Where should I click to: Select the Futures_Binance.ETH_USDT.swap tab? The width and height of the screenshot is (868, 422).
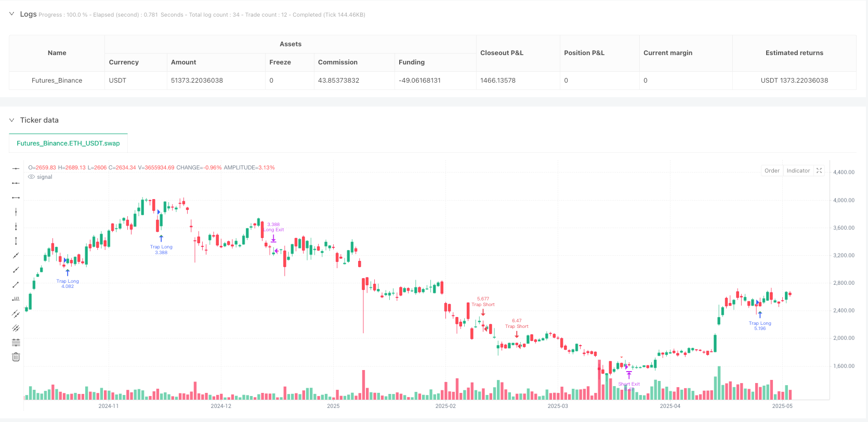click(68, 143)
